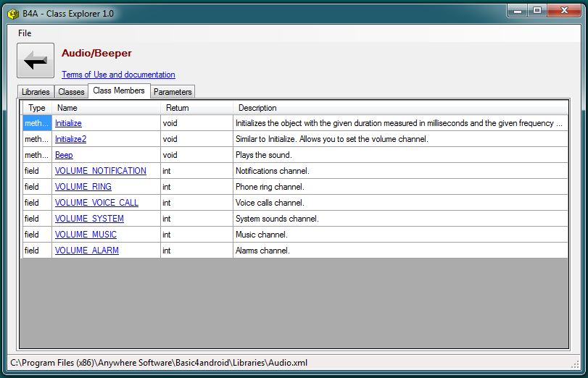Image resolution: width=588 pixels, height=378 pixels.
Task: Click the B4A app icon in title bar
Action: coord(13,14)
